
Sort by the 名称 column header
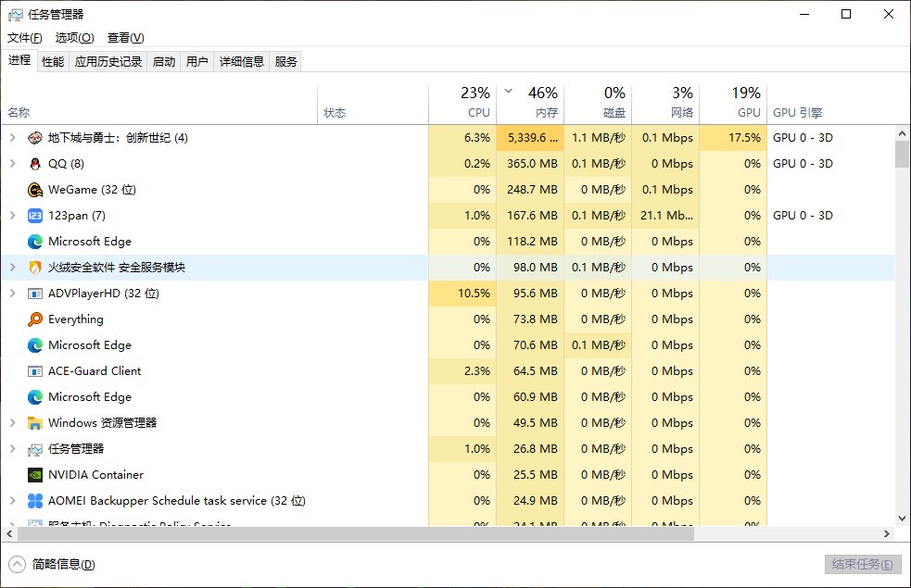(x=159, y=104)
